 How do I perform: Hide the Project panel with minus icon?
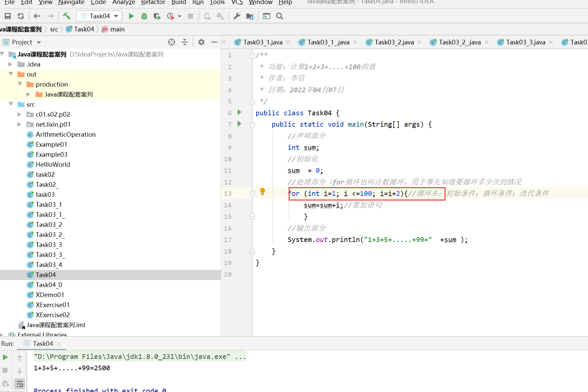[214, 42]
